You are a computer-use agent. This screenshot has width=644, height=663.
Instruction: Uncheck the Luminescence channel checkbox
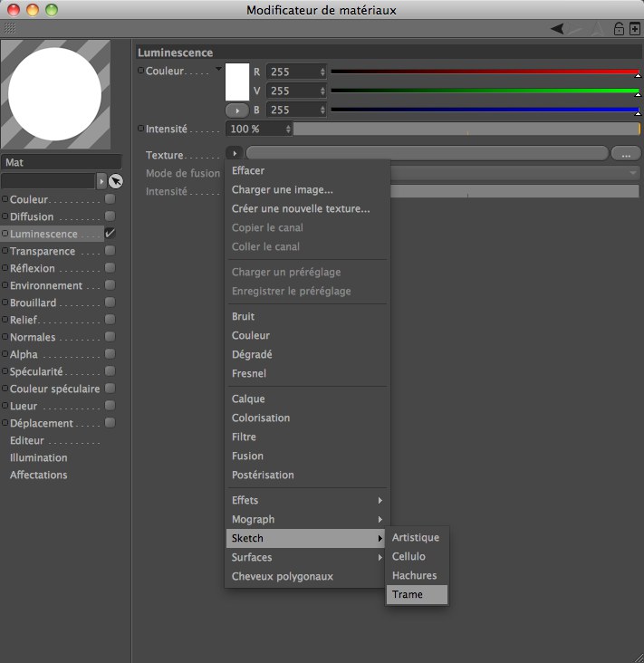pos(110,234)
